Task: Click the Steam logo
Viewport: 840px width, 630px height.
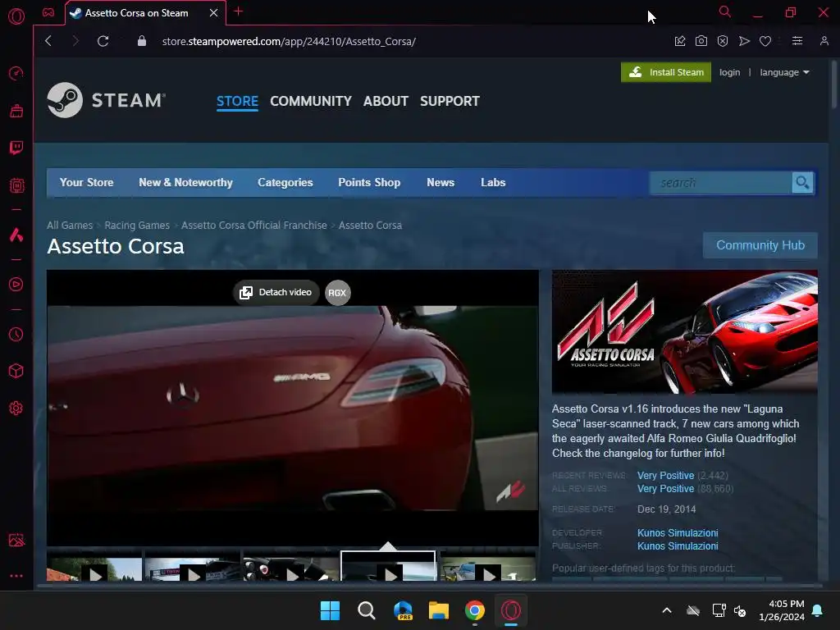Action: tap(107, 100)
